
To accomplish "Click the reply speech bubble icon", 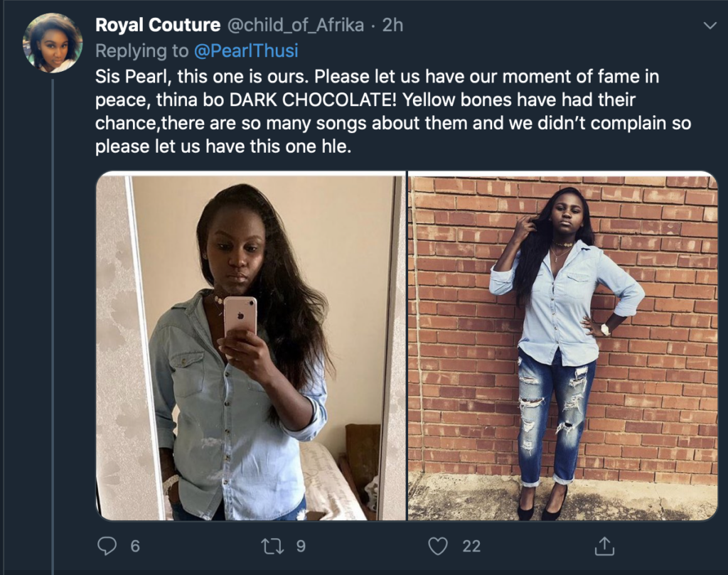I will click(x=107, y=546).
